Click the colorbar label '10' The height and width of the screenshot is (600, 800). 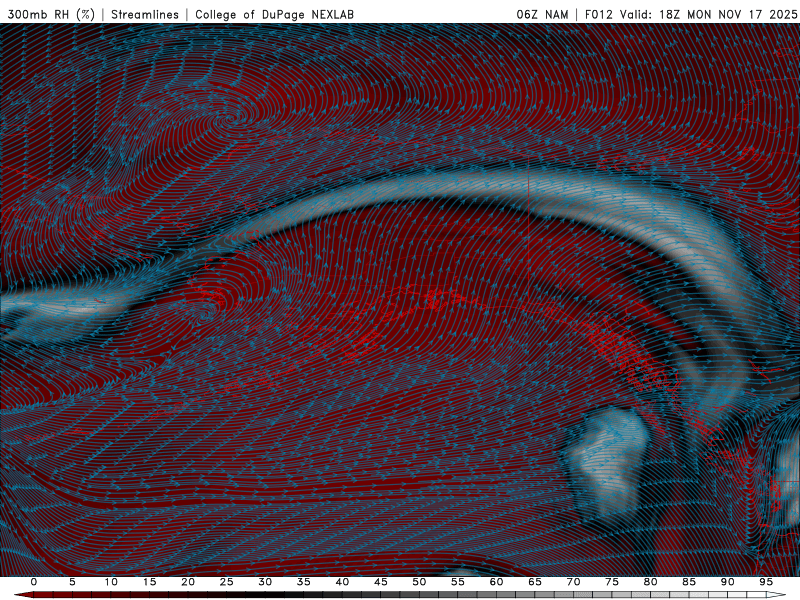(111, 582)
